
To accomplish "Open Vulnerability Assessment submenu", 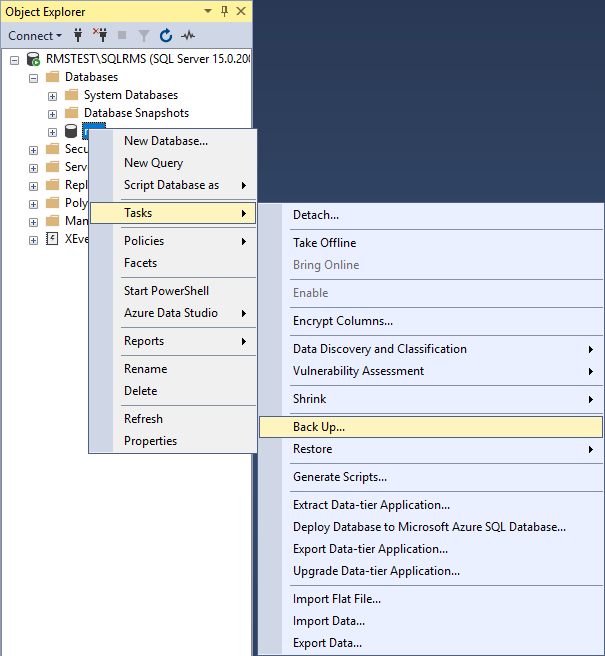I will 431,371.
